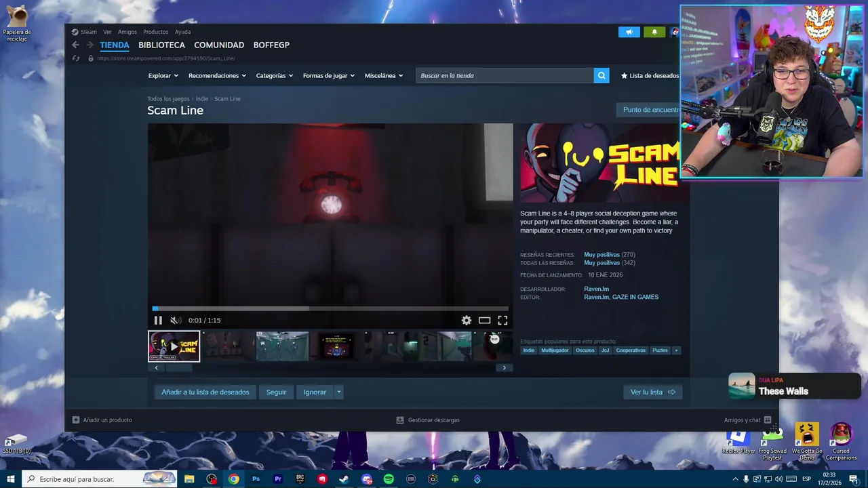Open publisher GAZE IN GAMES link

tap(635, 297)
